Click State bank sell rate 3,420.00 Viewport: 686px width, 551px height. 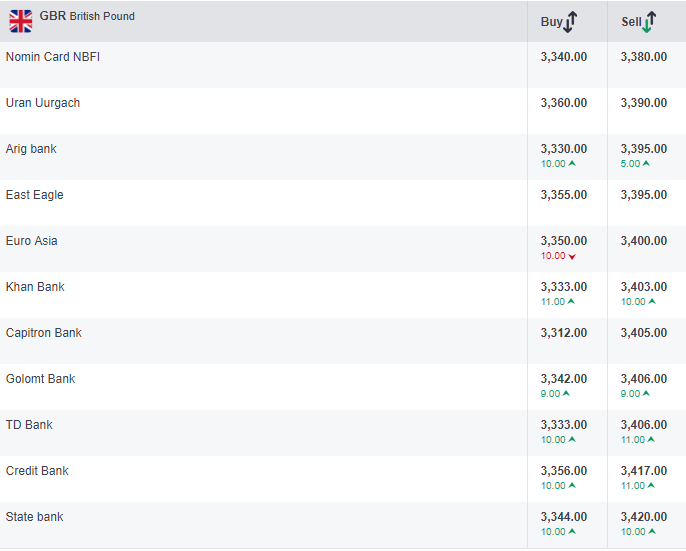tap(644, 517)
